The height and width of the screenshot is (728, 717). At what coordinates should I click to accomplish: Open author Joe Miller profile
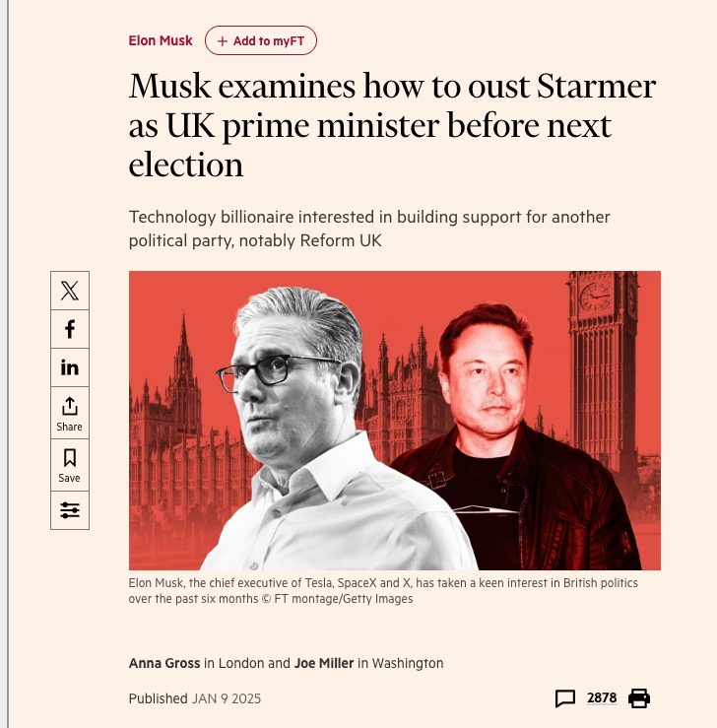[324, 663]
